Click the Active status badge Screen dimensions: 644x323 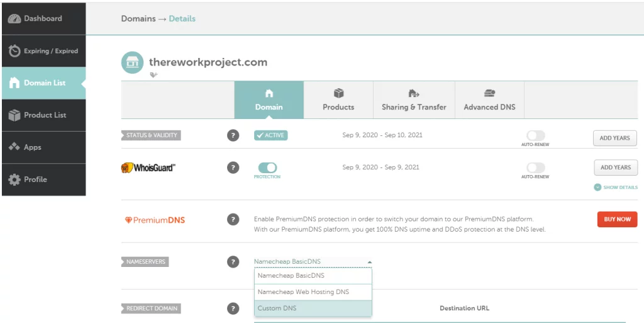pyautogui.click(x=270, y=135)
